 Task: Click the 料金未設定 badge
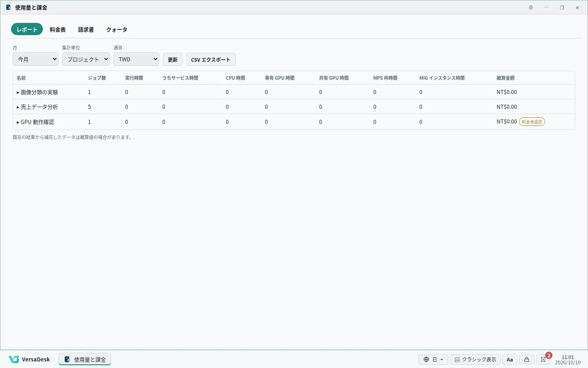[532, 122]
